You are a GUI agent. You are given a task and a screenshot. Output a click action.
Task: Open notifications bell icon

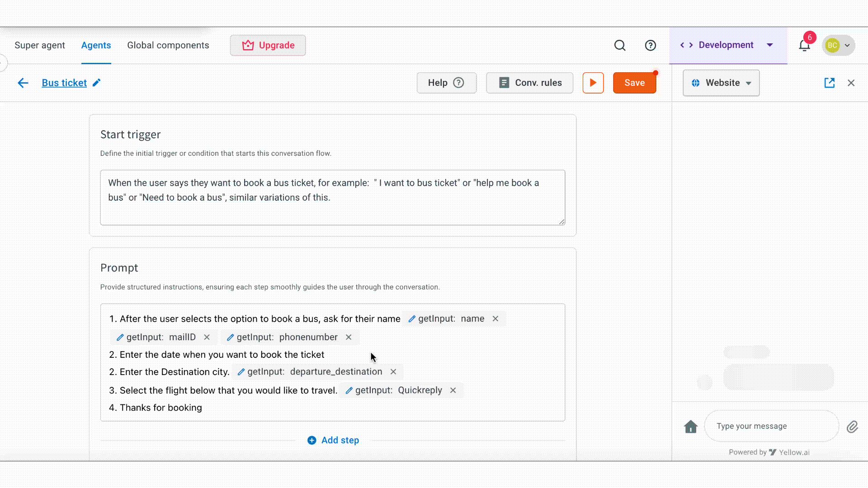pyautogui.click(x=804, y=45)
